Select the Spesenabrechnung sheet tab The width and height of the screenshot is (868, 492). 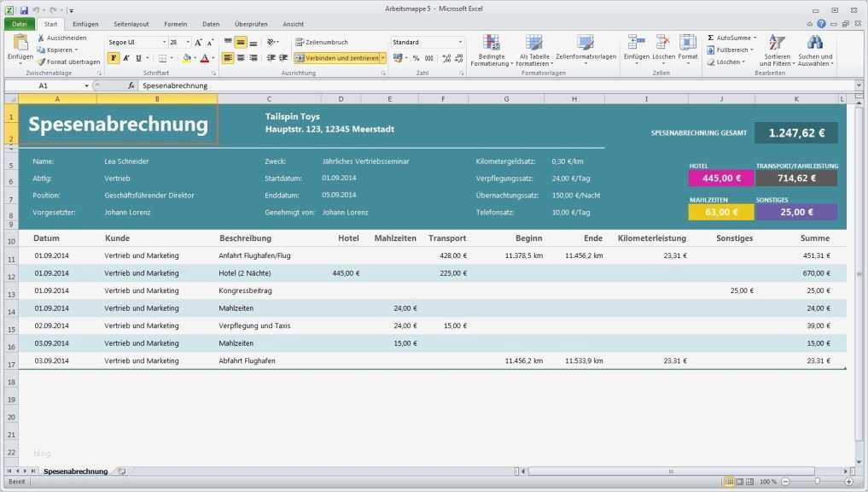tap(75, 471)
